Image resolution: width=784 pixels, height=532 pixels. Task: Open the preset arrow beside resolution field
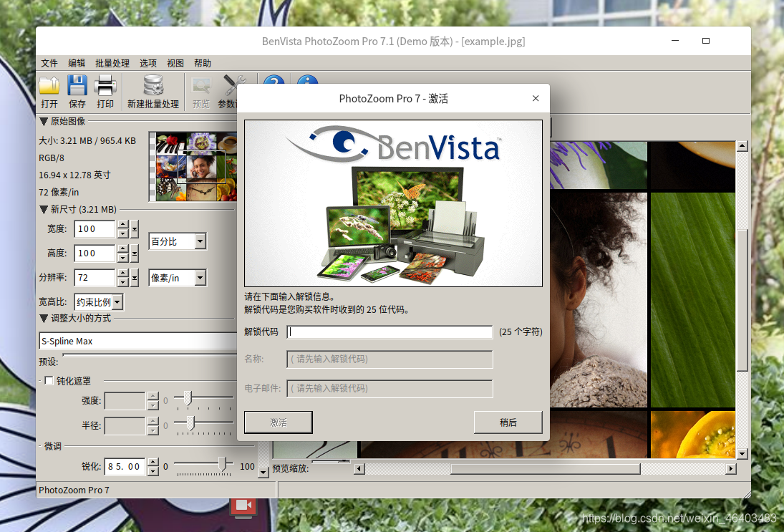point(135,278)
